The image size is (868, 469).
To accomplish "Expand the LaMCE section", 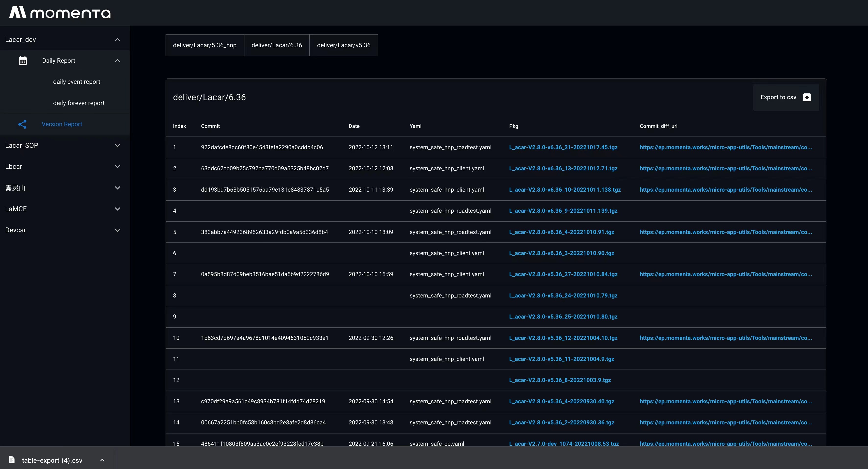I will coord(65,209).
